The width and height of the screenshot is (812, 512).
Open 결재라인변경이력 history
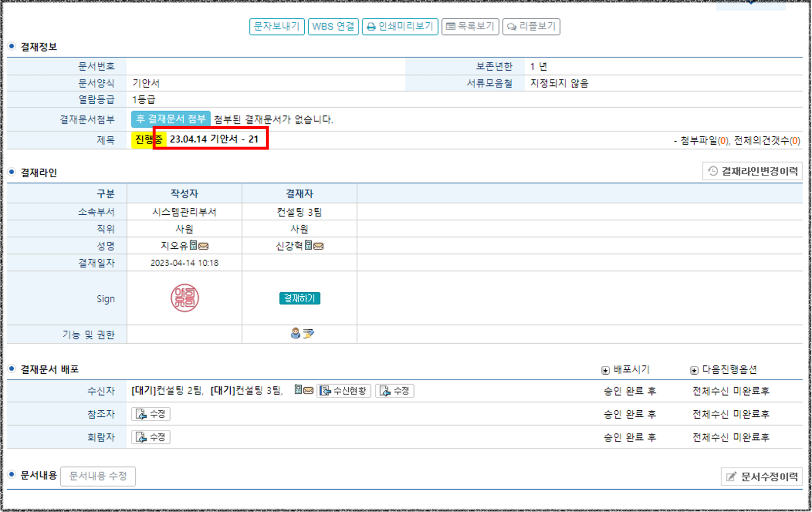[x=752, y=171]
